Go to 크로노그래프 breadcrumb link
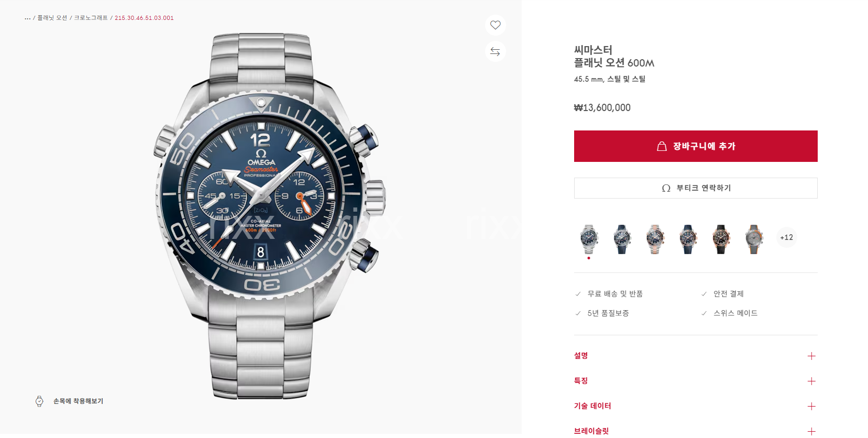 (91, 18)
